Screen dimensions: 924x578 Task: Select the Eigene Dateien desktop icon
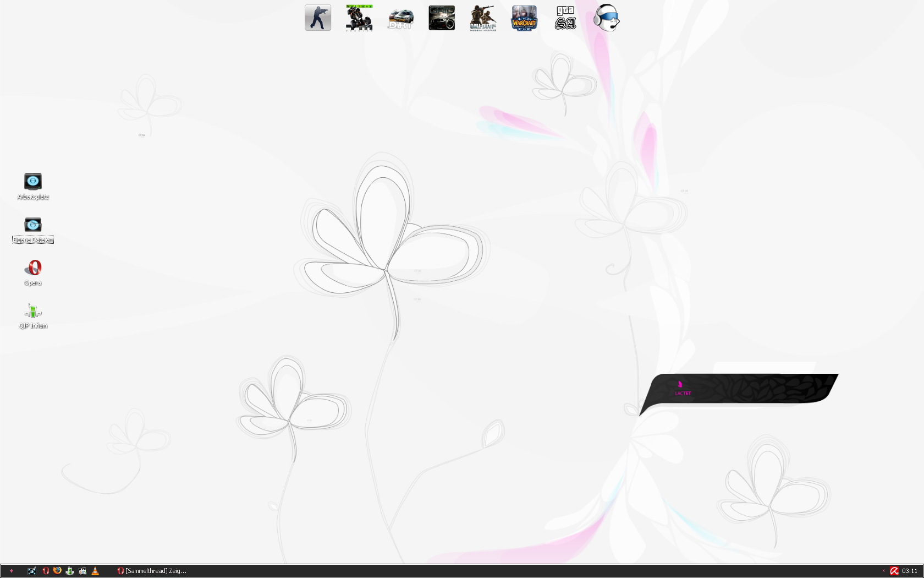[x=33, y=230]
